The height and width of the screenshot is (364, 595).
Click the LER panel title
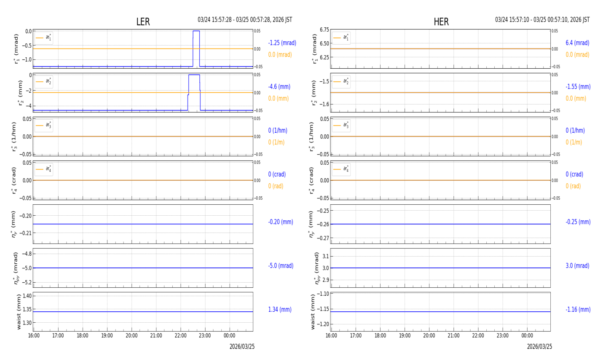click(x=143, y=22)
